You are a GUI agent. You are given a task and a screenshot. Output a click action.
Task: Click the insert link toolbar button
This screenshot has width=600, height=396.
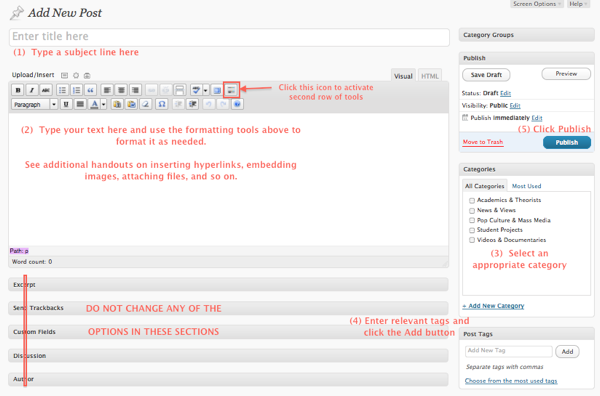click(x=152, y=90)
